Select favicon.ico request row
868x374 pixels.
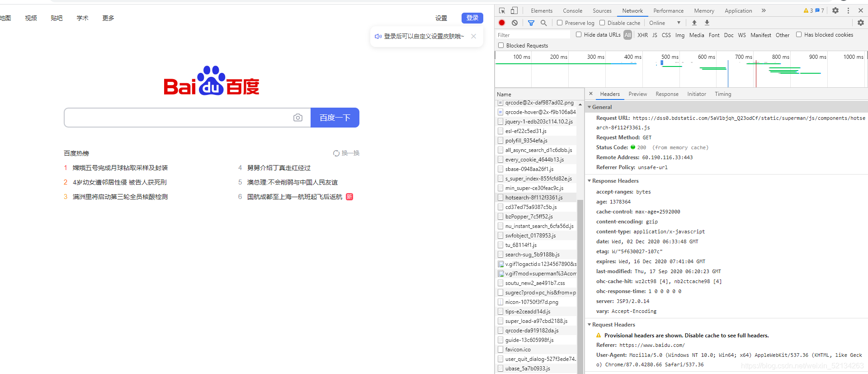[536, 350]
